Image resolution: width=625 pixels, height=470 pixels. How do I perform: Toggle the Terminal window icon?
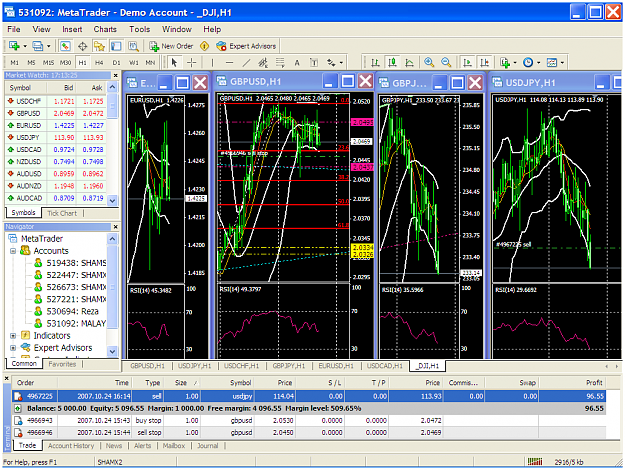coord(116,46)
